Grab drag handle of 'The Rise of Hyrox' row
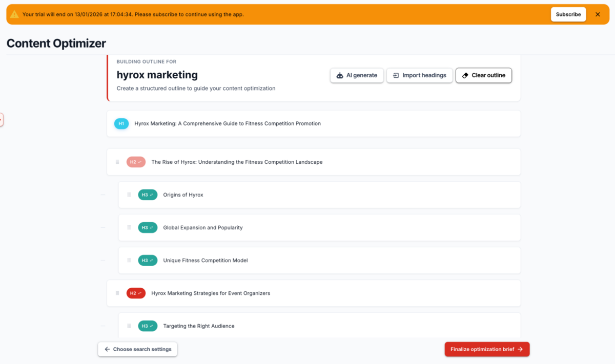This screenshot has height=364, width=615. pos(117,162)
